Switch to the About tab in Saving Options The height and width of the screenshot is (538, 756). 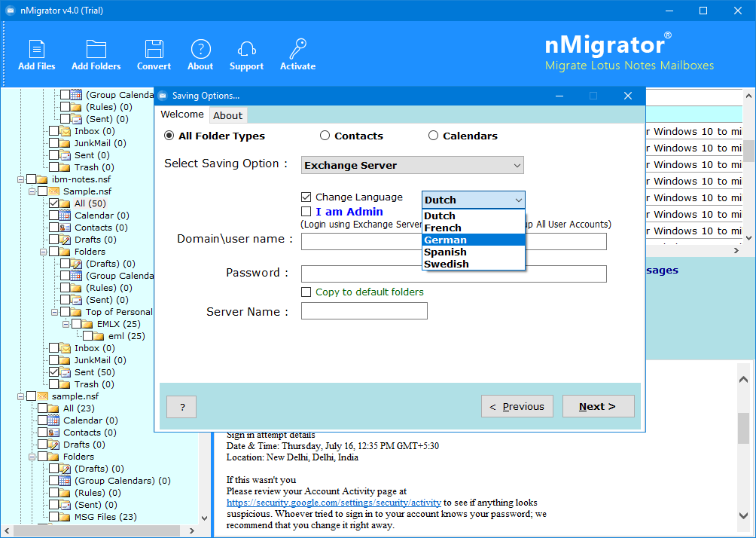pos(228,115)
